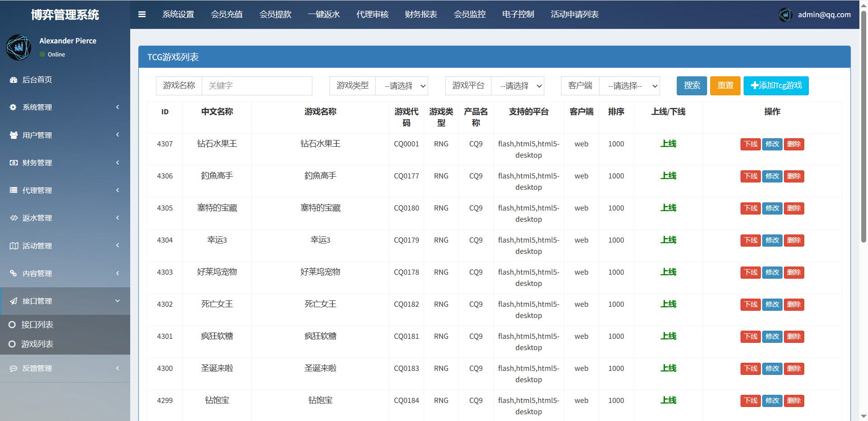Open the 游戏平台 dropdown
The image size is (868, 421).
[x=517, y=86]
